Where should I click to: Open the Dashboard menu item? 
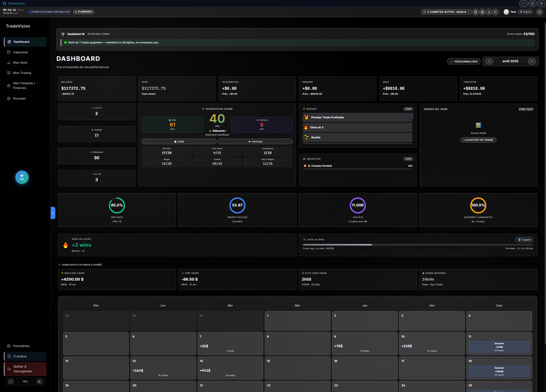click(x=25, y=42)
